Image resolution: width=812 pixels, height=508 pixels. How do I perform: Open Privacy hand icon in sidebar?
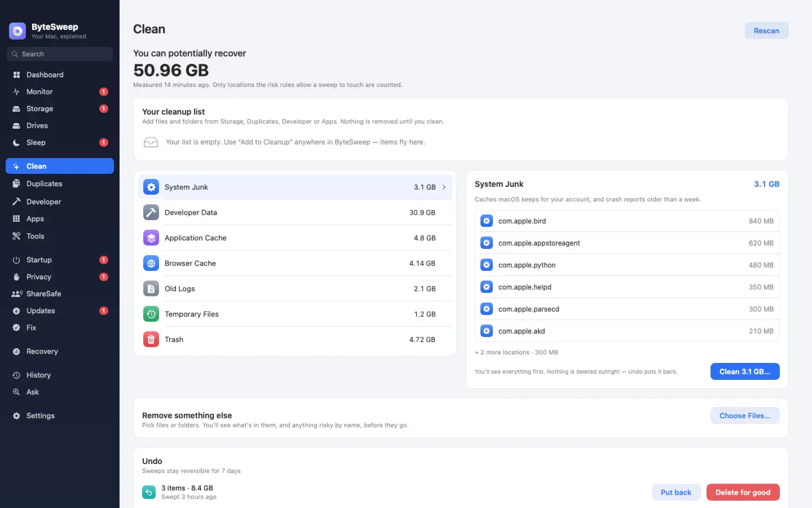point(16,277)
